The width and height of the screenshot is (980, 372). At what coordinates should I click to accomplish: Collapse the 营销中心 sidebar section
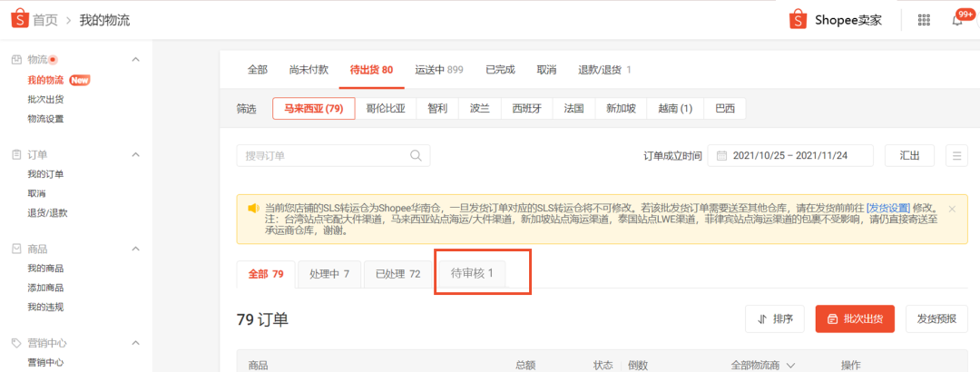[x=136, y=343]
